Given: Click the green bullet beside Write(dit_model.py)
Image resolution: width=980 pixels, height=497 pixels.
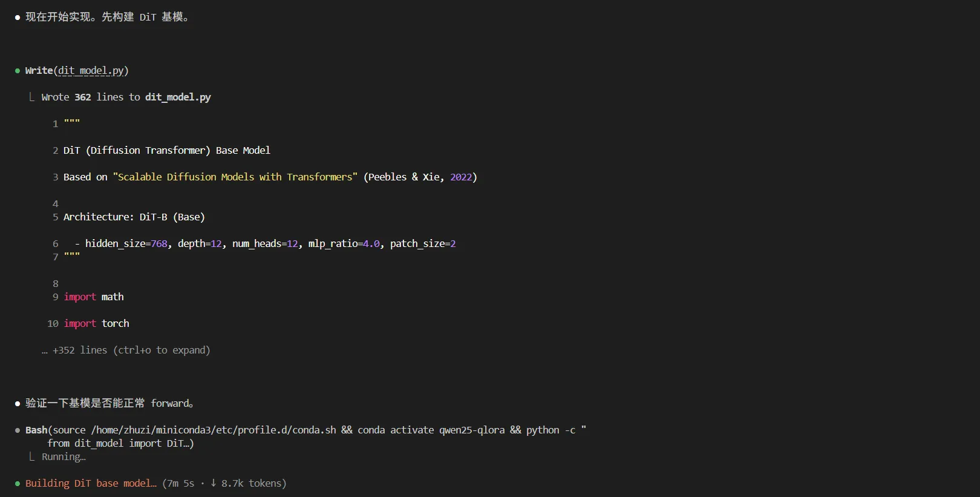Looking at the screenshot, I should 18,71.
